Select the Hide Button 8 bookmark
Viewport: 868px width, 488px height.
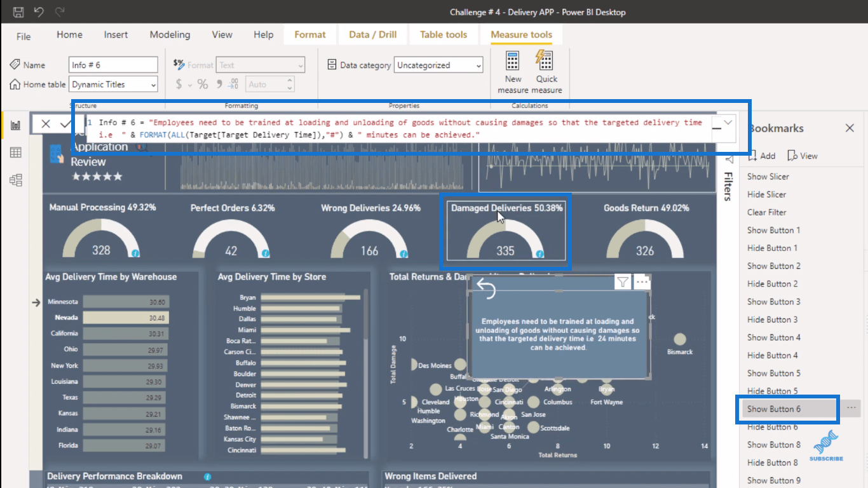[x=772, y=463]
